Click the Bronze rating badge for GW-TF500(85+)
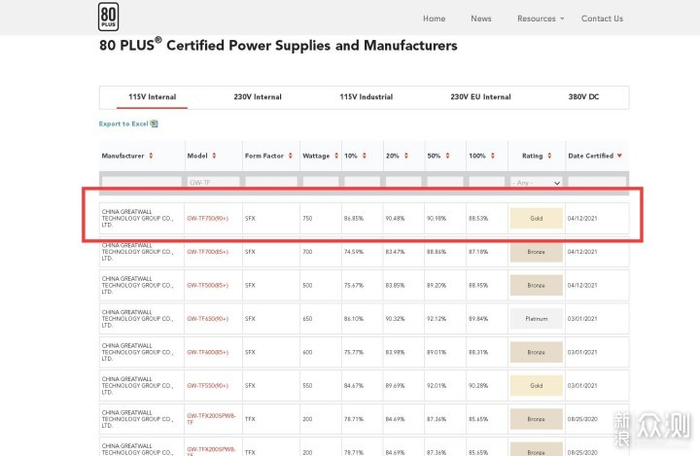The image size is (700, 456). (536, 285)
